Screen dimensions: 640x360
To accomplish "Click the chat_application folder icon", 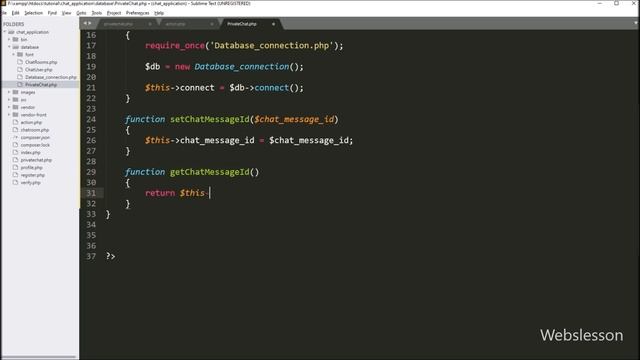I will (11, 32).
